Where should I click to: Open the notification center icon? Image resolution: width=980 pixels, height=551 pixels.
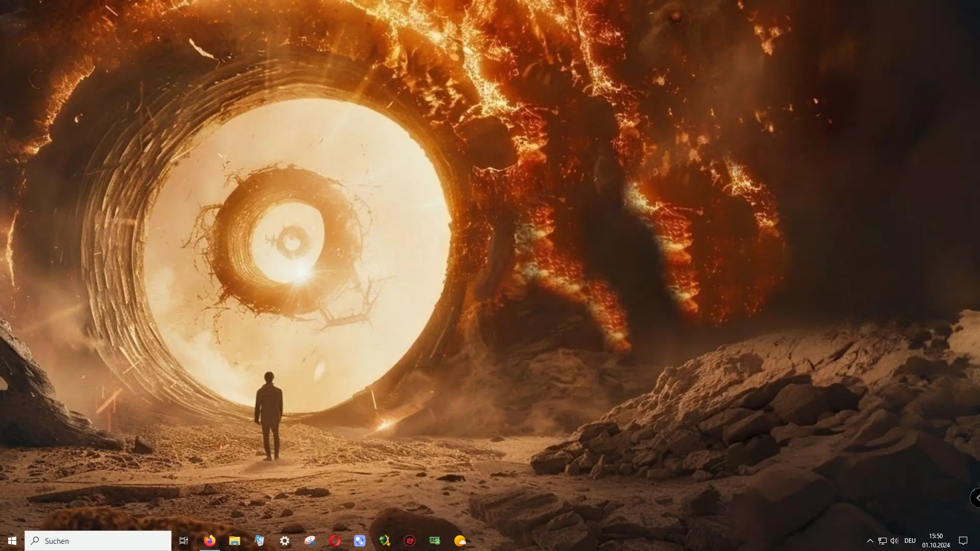coord(963,541)
